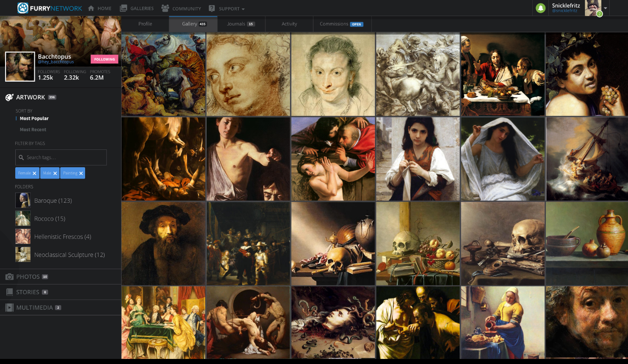Click the Photos camera icon

[9, 277]
